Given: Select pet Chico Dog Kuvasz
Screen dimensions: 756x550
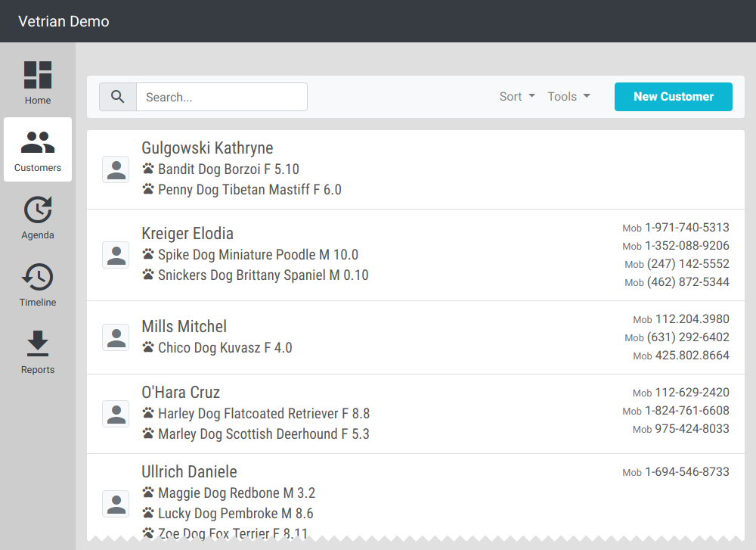Looking at the screenshot, I should [225, 348].
